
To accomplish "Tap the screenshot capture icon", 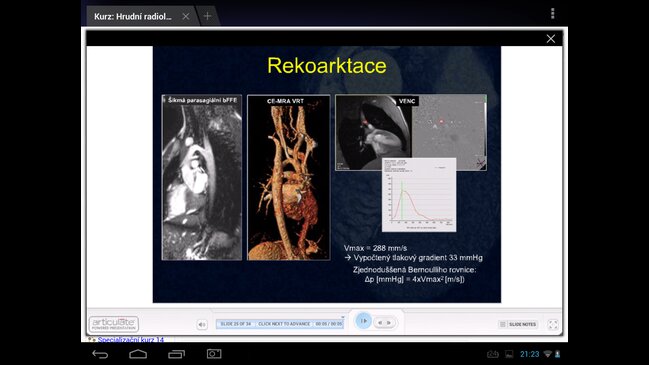I will coord(214,354).
